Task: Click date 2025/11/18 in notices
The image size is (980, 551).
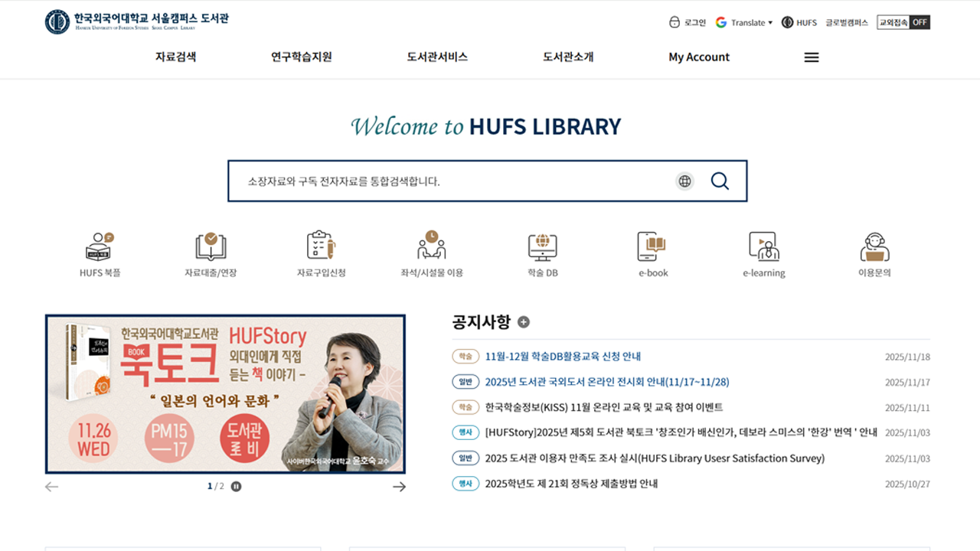Action: tap(907, 357)
